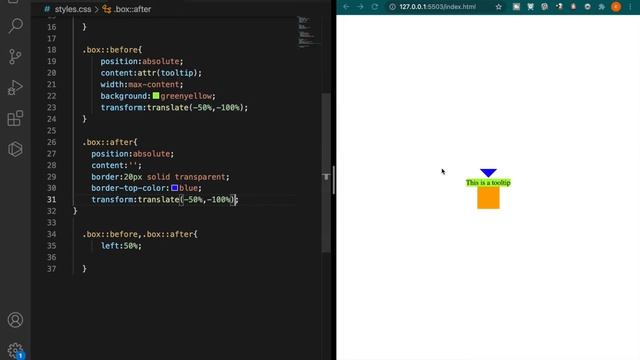The image size is (640, 360).
Task: Click the .box::after symbol icon in breadcrumb
Action: 107,9
